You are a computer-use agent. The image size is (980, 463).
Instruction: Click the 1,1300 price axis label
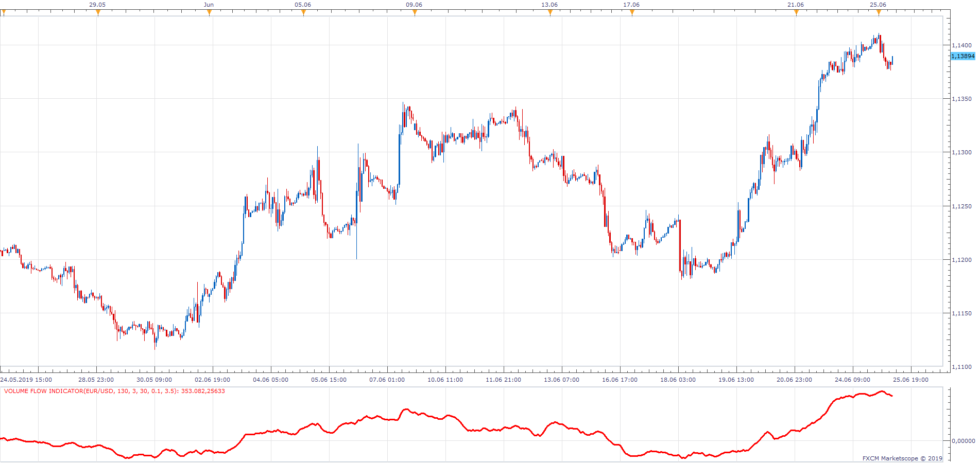[x=961, y=152]
